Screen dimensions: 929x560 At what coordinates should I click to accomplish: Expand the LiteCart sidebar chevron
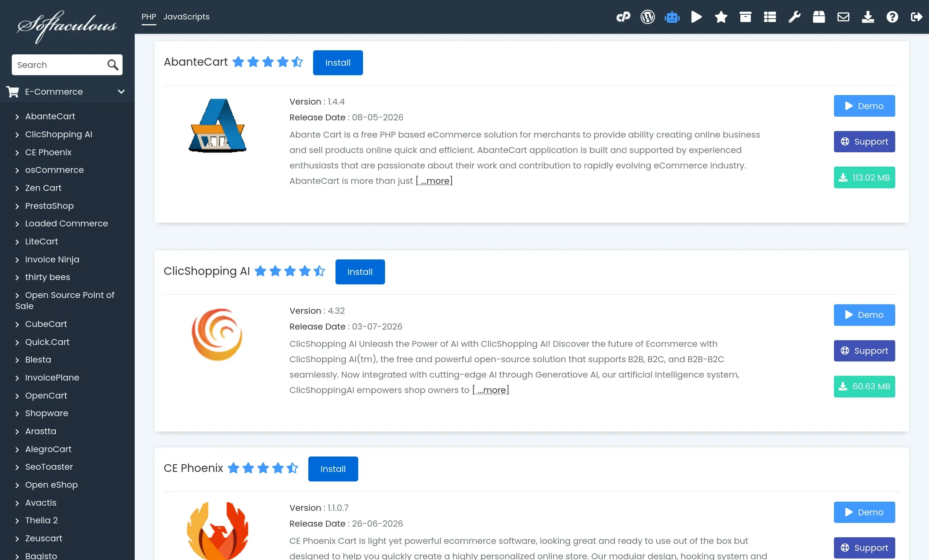(17, 242)
